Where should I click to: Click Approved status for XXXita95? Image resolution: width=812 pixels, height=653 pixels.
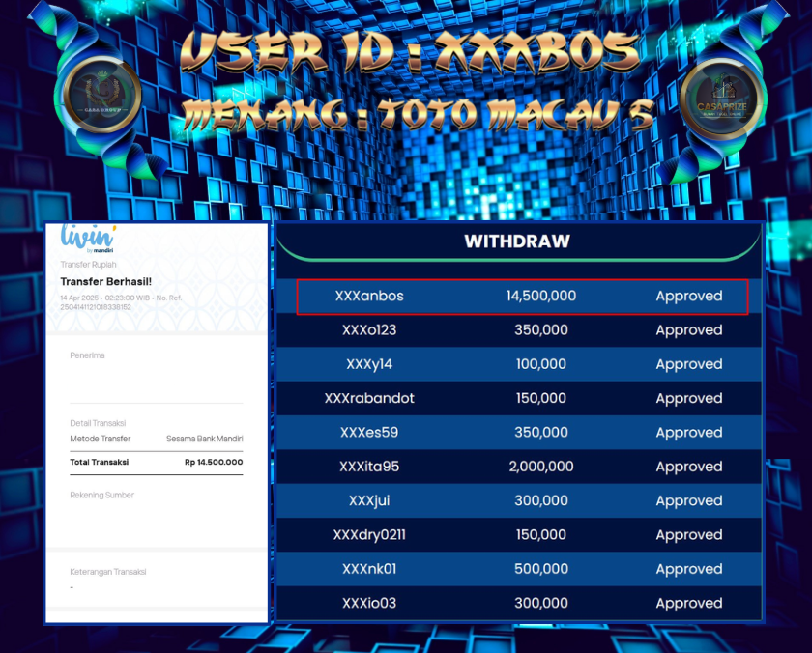click(x=688, y=467)
